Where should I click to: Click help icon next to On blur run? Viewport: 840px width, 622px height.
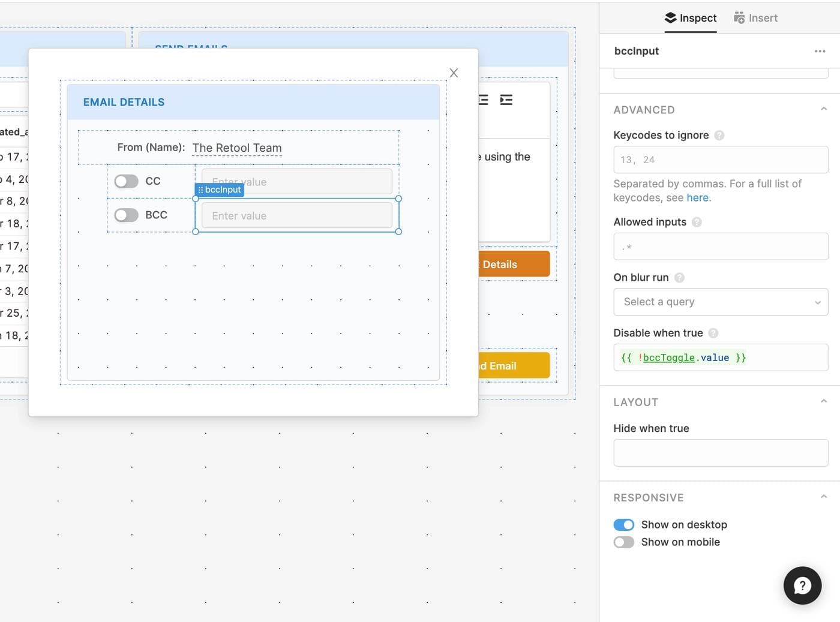[x=679, y=278]
